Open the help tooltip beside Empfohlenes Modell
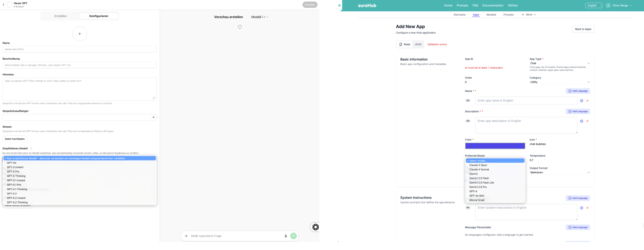The height and width of the screenshot is (250, 644). pos(31,148)
